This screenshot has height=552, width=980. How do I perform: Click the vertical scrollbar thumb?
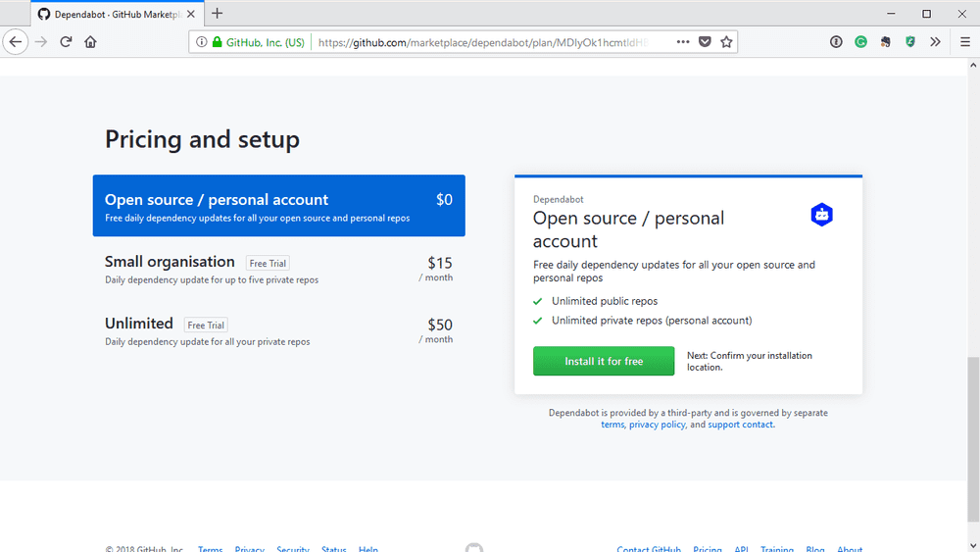click(973, 439)
